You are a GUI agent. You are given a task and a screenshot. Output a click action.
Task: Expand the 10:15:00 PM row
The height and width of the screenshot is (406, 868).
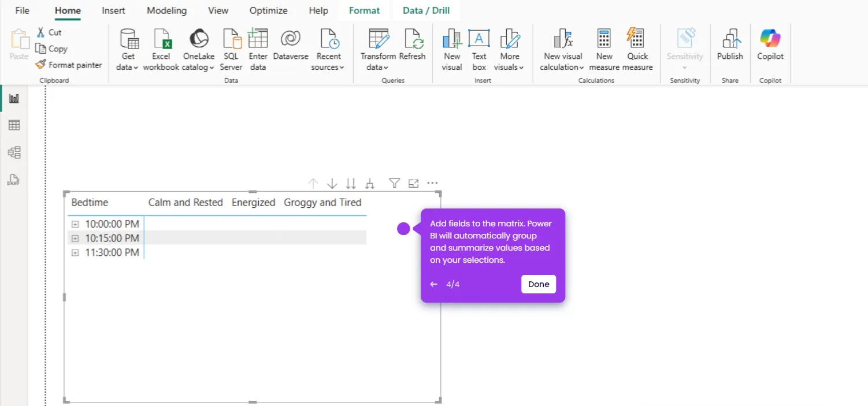[x=75, y=238]
